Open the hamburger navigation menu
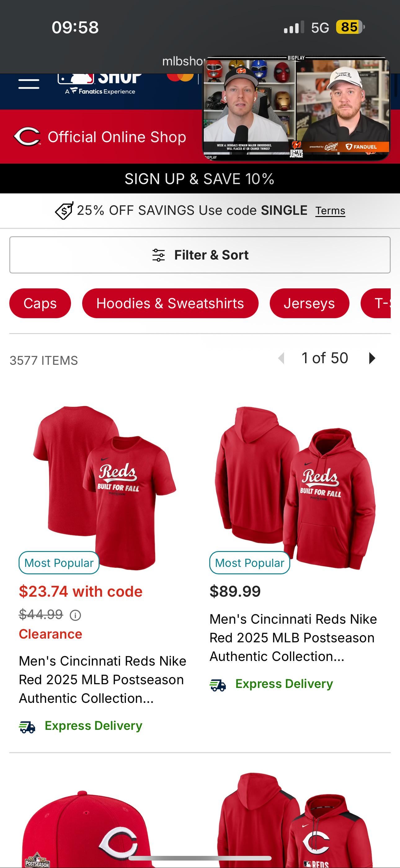This screenshot has width=400, height=868. point(29,84)
